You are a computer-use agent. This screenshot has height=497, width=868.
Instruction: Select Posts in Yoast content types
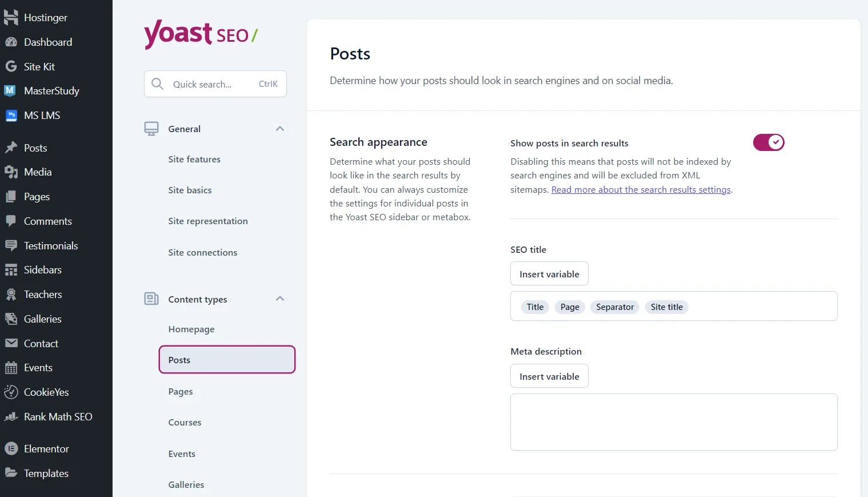click(x=227, y=360)
